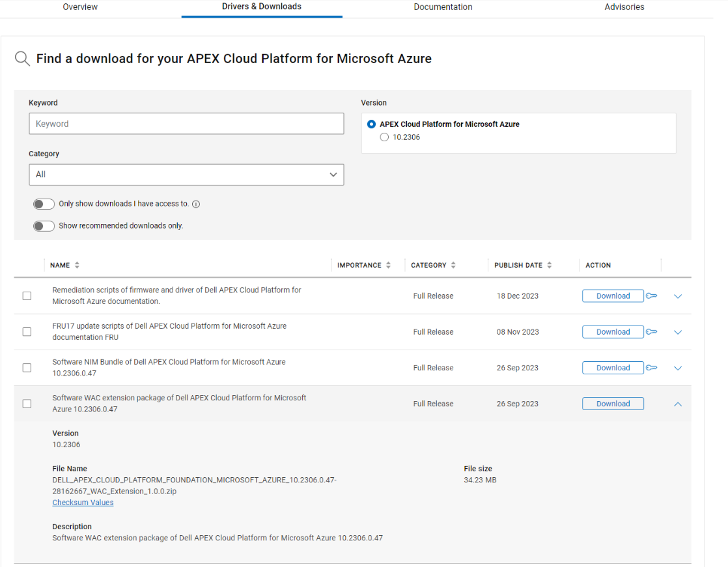Click the 08 Nov 2023 publish date
This screenshot has width=728, height=567.
point(518,332)
